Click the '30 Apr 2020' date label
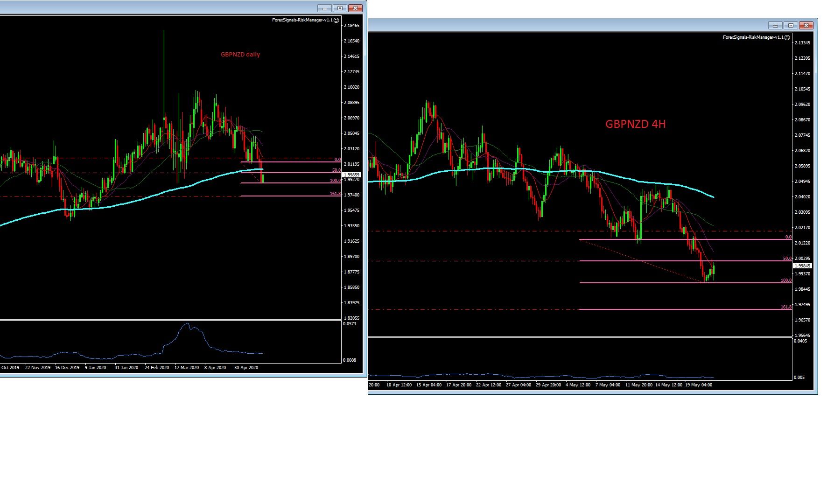The image size is (834, 504). [246, 368]
